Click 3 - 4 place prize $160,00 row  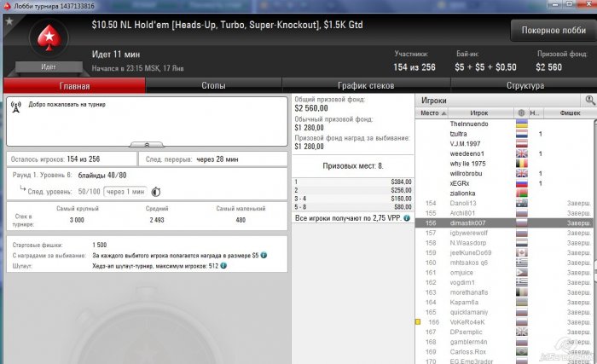point(352,199)
